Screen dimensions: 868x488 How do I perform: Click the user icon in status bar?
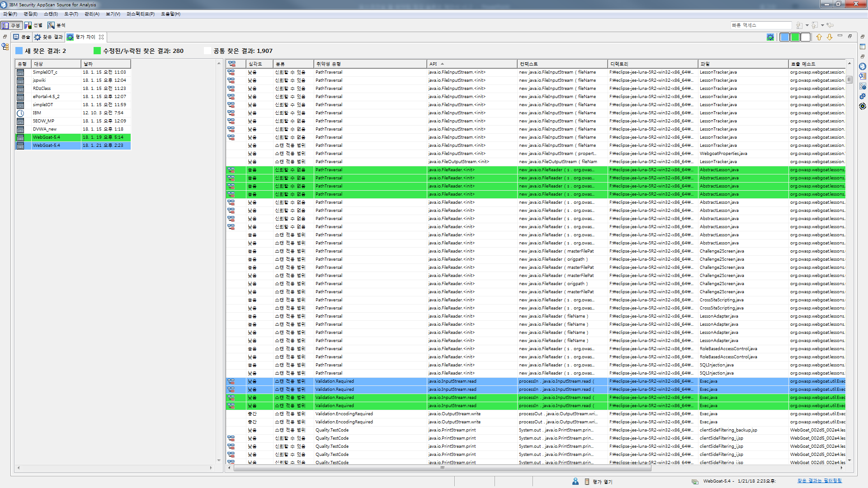575,482
